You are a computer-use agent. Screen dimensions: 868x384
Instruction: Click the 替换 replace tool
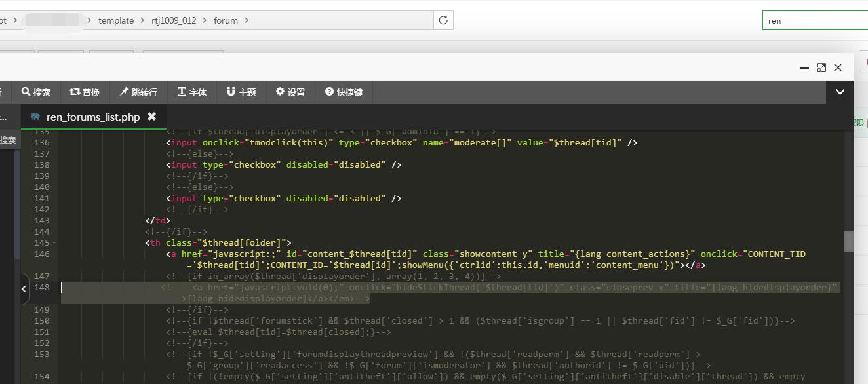85,92
